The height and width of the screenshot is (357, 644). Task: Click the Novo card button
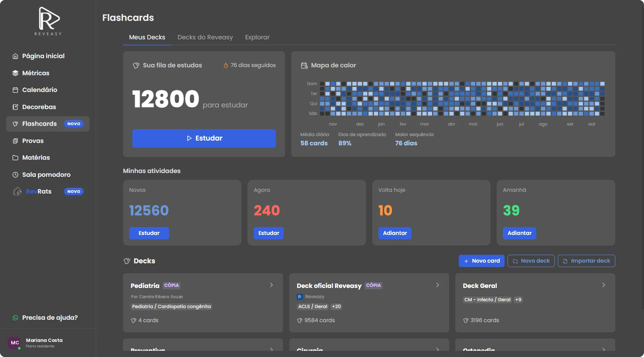[482, 261]
